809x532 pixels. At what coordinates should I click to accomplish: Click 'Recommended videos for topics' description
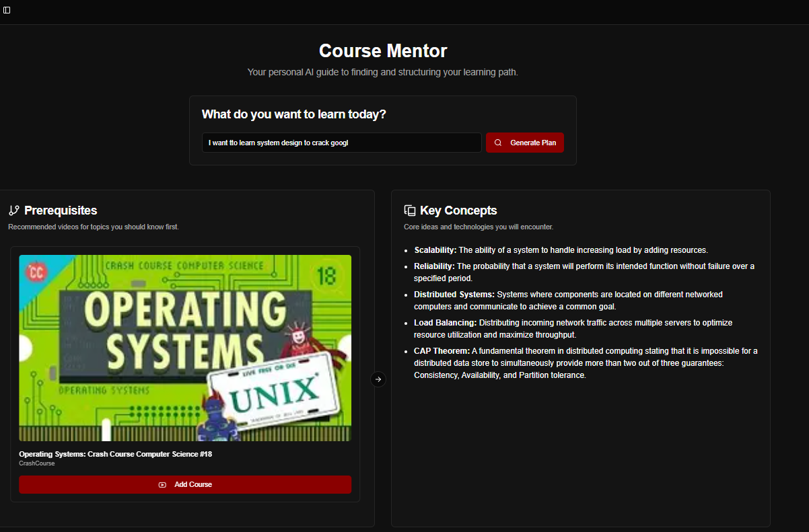[94, 227]
